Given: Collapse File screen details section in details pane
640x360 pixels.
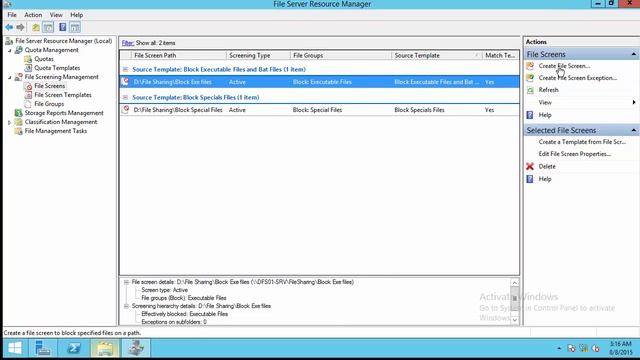Looking at the screenshot, I should tap(126, 282).
